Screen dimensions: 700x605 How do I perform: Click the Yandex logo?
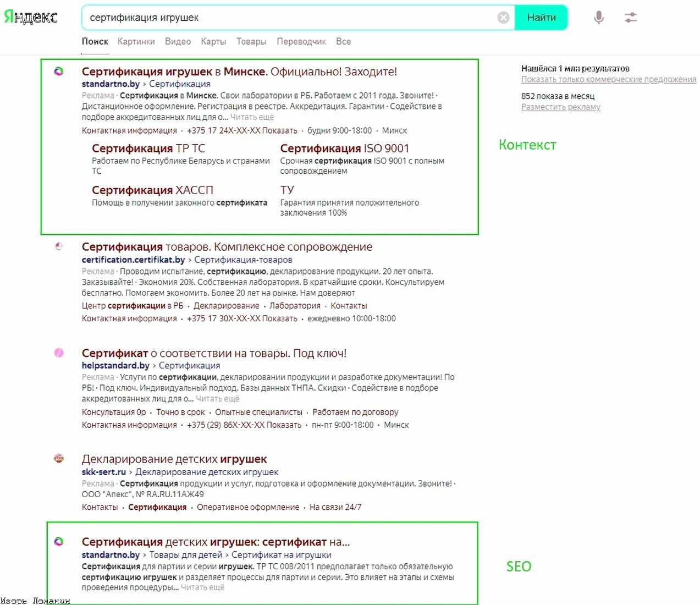click(31, 17)
